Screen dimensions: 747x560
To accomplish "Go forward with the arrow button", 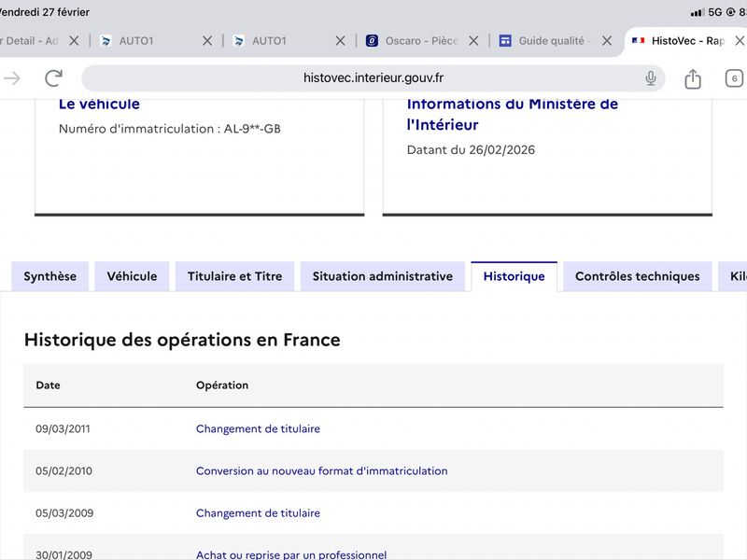I will coord(12,78).
